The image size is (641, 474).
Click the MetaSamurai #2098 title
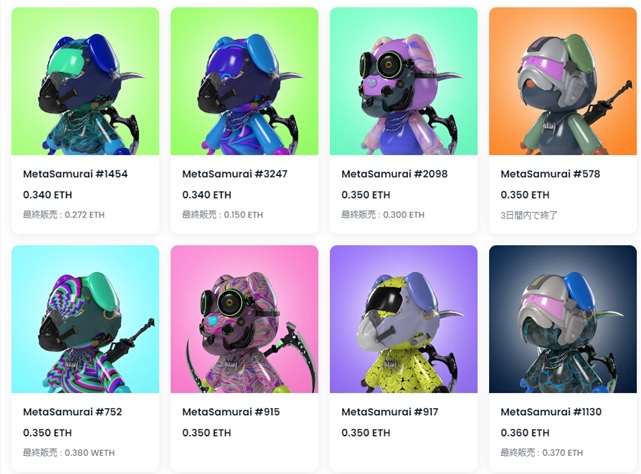tap(394, 174)
